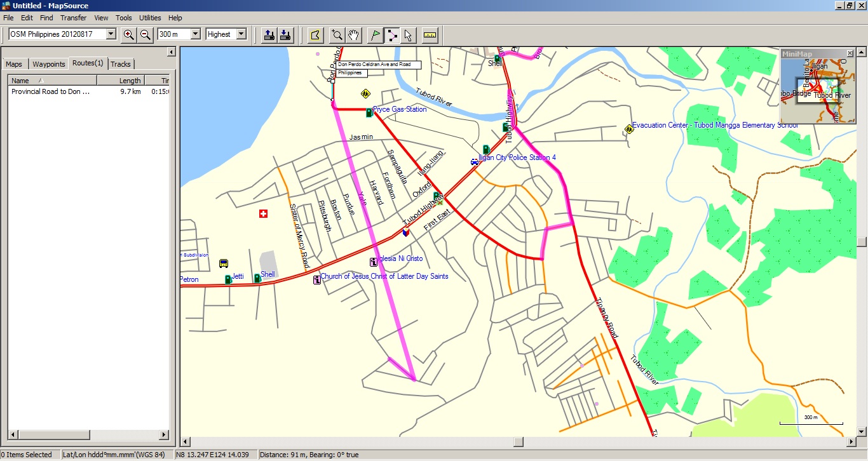The height and width of the screenshot is (461, 868).
Task: Click the red cross hospital symbol
Action: (x=263, y=214)
